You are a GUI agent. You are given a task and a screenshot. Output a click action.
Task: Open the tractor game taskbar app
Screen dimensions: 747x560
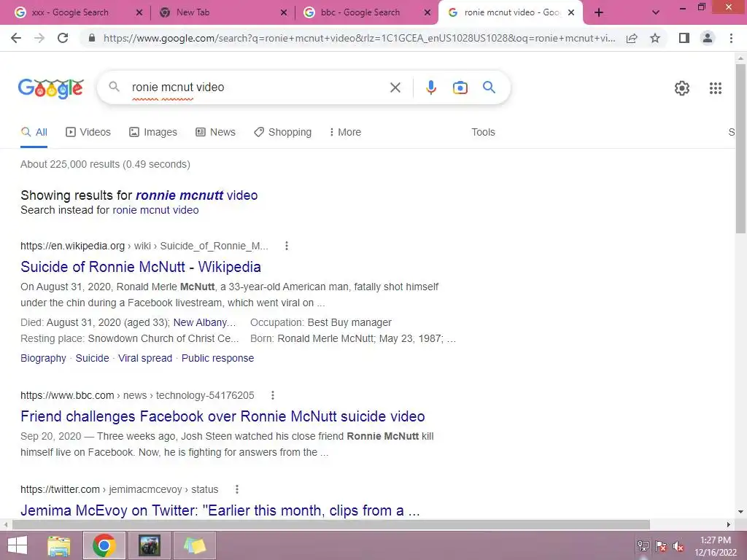click(x=150, y=545)
